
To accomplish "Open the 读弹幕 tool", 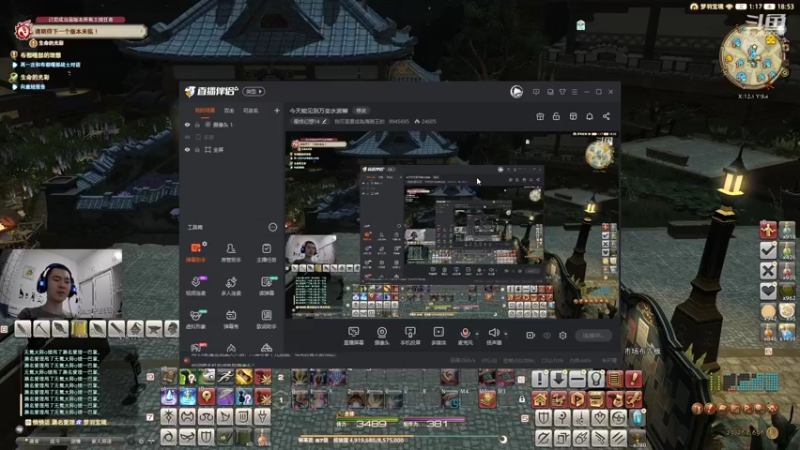I will 266,285.
